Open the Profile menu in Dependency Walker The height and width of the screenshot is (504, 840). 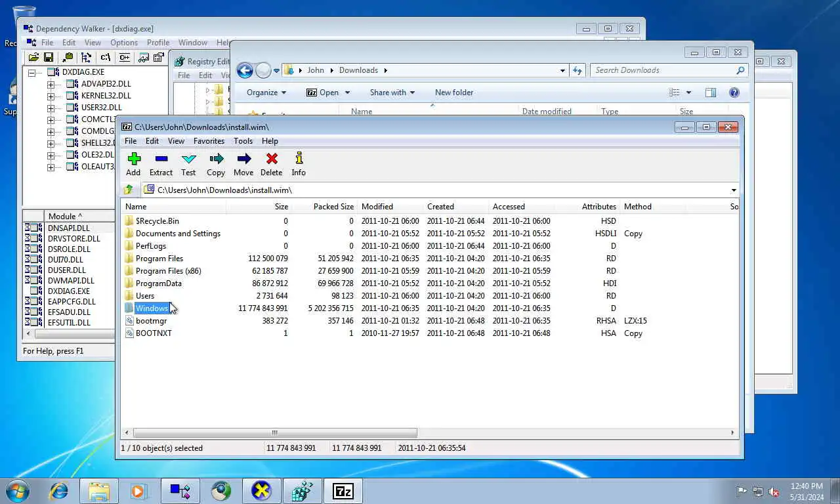[x=158, y=43]
